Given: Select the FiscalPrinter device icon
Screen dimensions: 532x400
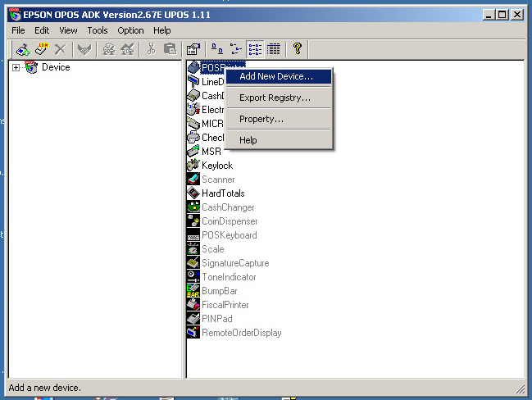Looking at the screenshot, I should [193, 304].
